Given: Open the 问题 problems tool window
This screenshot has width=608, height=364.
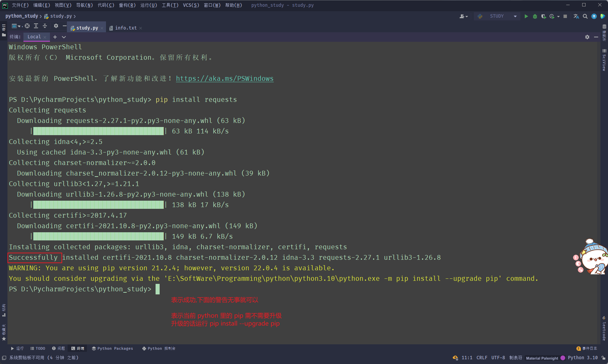Looking at the screenshot, I should [58, 348].
